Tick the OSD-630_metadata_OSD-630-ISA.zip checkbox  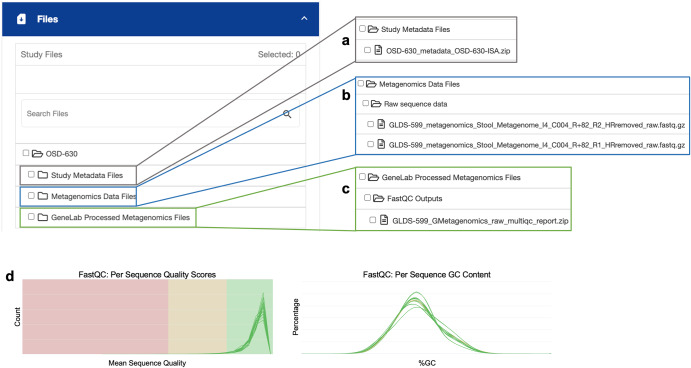[x=367, y=50]
